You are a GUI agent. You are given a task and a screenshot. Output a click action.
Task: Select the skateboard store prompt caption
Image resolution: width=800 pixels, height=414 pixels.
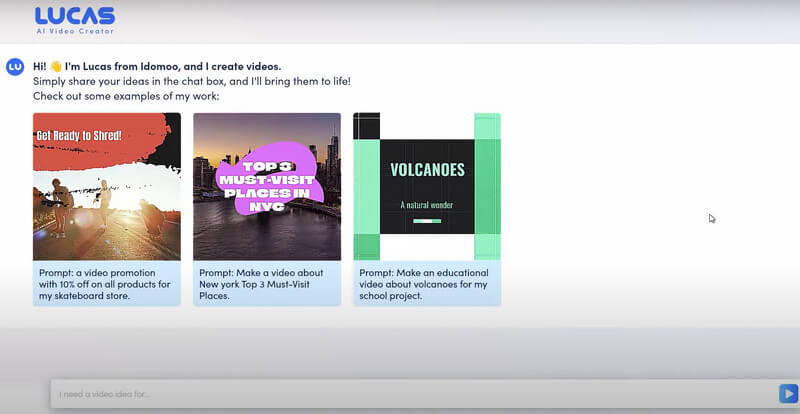pyautogui.click(x=107, y=283)
